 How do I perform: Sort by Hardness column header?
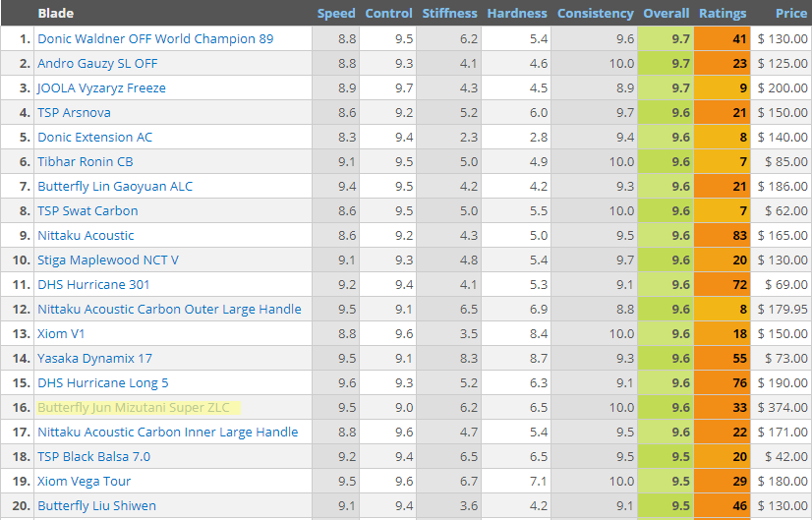click(x=517, y=14)
